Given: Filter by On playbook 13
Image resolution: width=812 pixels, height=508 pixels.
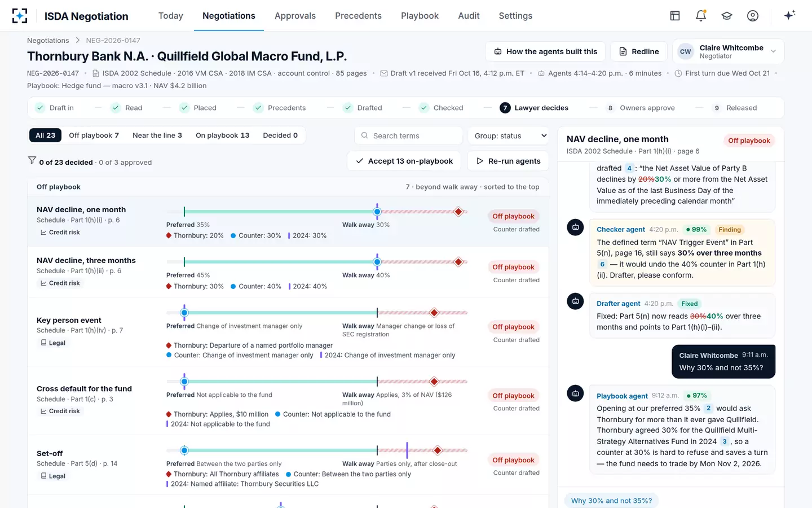Looking at the screenshot, I should tap(222, 135).
